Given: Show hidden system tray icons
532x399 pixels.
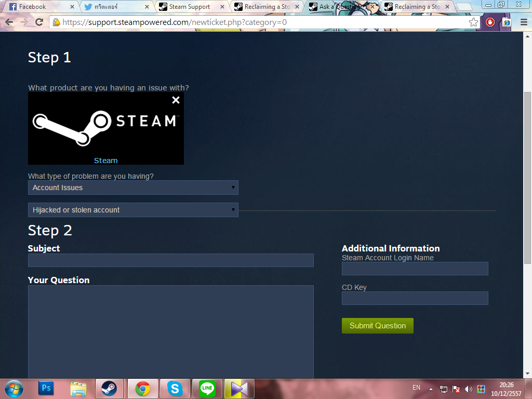Looking at the screenshot, I should (431, 389).
